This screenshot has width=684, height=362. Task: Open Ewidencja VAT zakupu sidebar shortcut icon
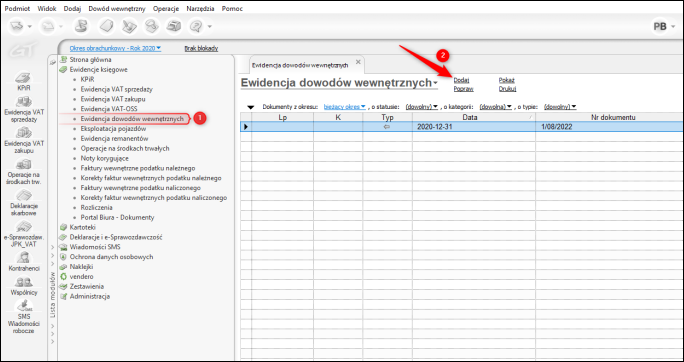click(x=23, y=132)
